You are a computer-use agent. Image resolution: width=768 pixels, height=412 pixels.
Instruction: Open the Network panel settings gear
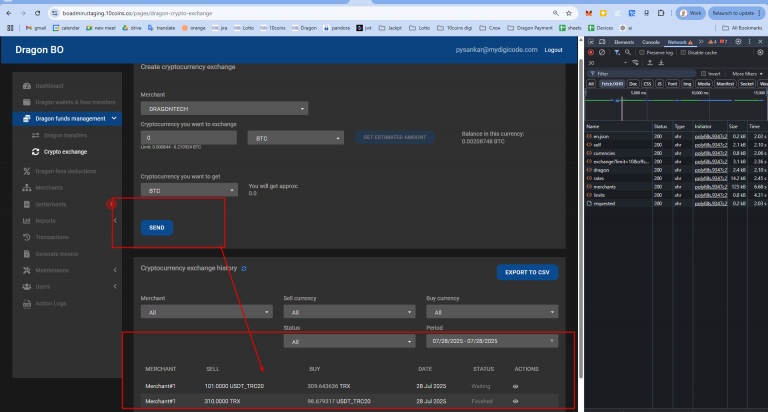tap(760, 52)
